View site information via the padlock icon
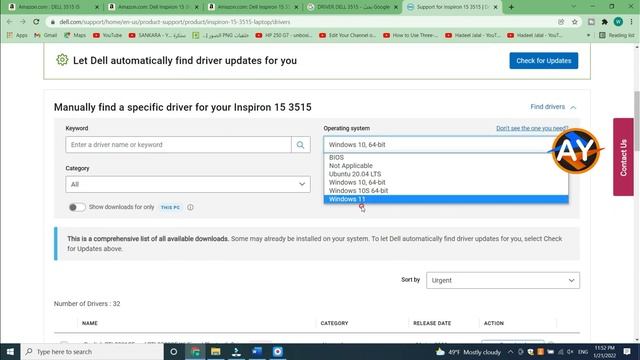 [x=53, y=22]
